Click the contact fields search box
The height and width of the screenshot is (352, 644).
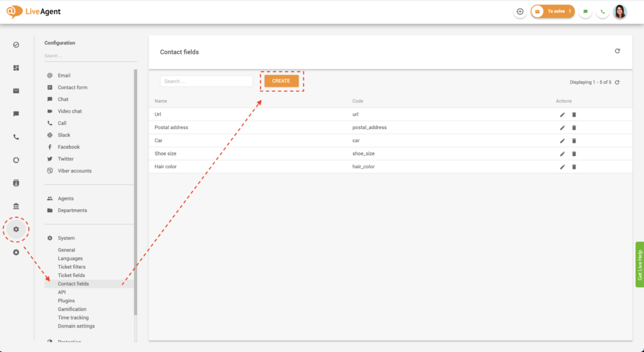coord(206,81)
